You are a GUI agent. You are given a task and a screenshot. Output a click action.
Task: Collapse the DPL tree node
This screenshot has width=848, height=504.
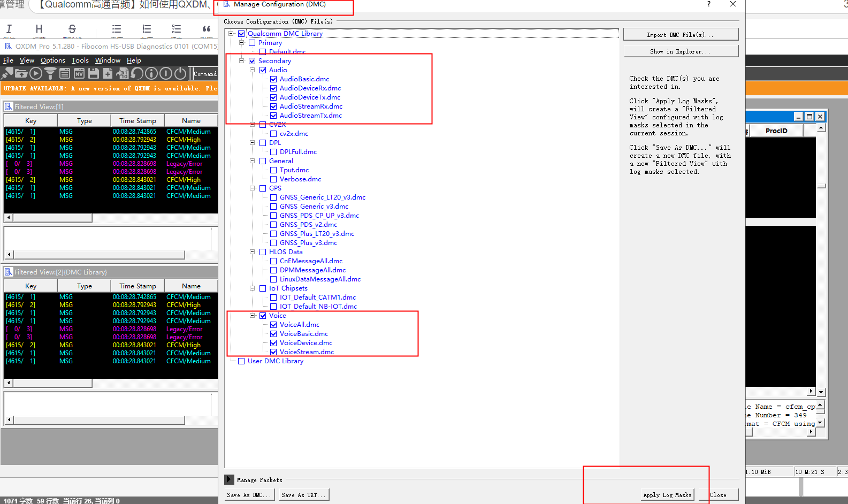click(x=253, y=143)
